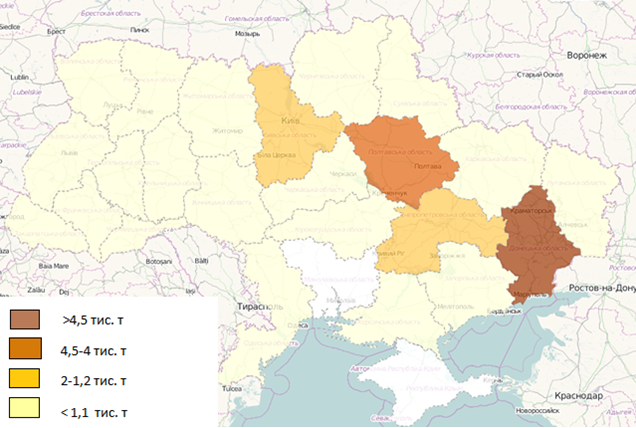Image resolution: width=636 pixels, height=428 pixels.
Task: Click the >4,5 тис. т brown legend swatch
Action: (x=27, y=321)
